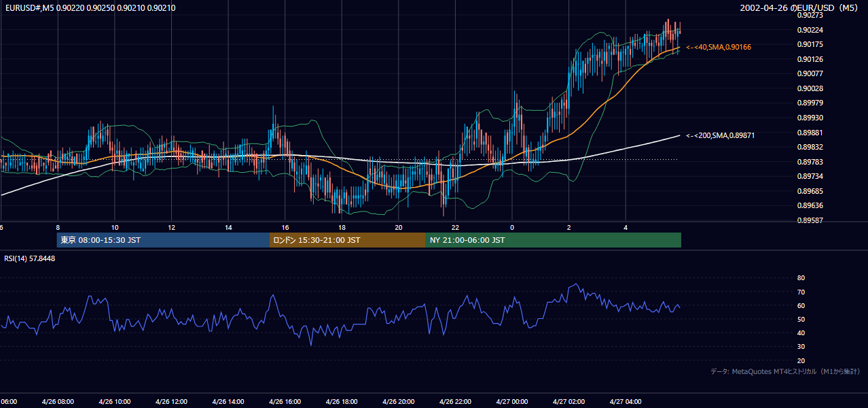Click the 4/26 18:00 bottom time label

pyautogui.click(x=342, y=402)
